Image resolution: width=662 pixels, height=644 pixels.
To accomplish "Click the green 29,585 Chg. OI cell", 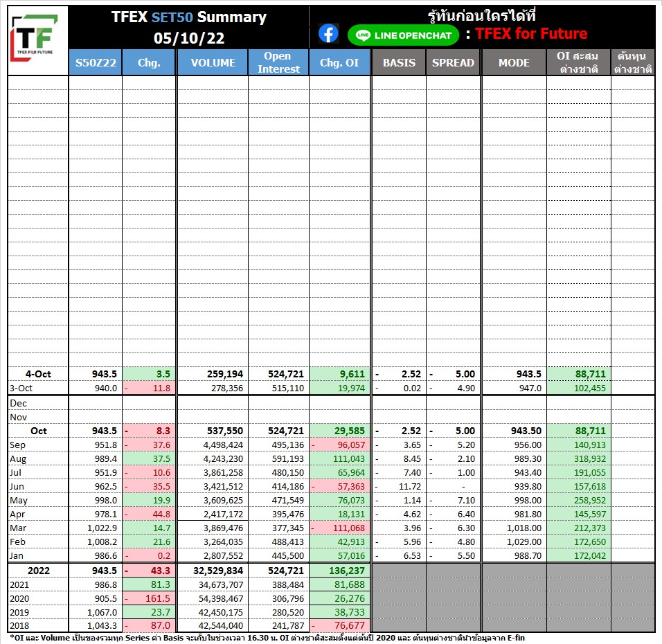I will click(x=339, y=431).
